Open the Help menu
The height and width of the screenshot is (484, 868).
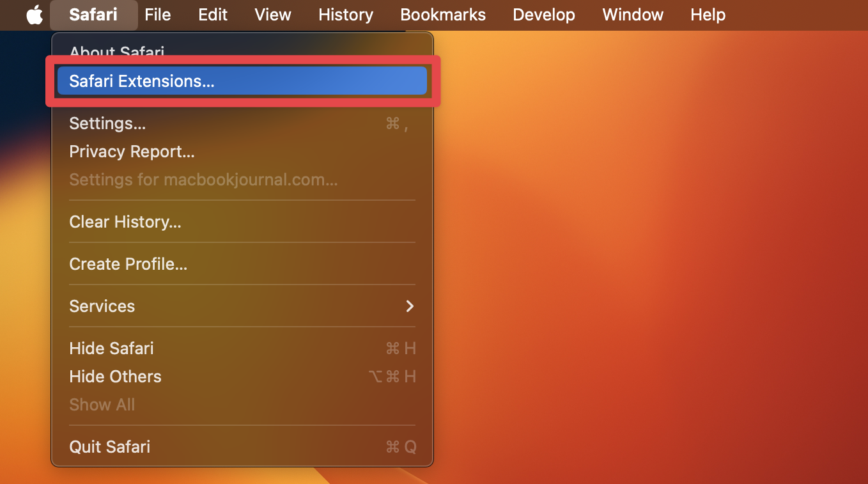(708, 15)
